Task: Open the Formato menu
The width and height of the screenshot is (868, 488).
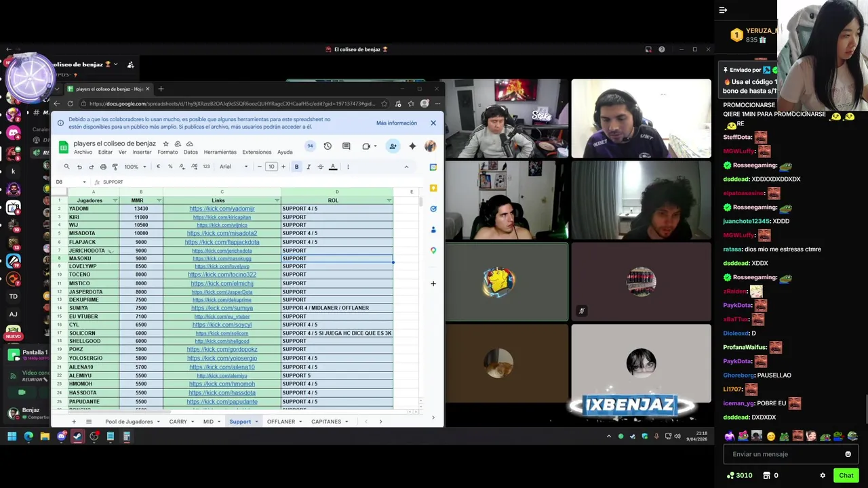Action: tap(167, 152)
